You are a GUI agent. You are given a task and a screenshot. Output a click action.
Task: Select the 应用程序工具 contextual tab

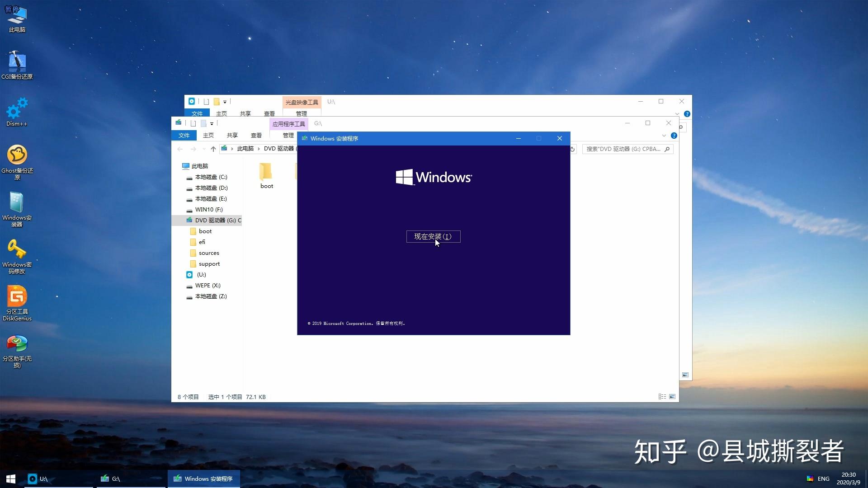(288, 123)
